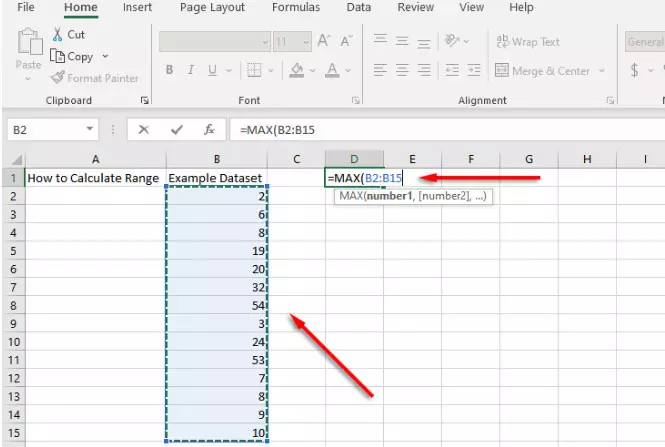The height and width of the screenshot is (447, 665).
Task: Click number1 in MAX function tooltip
Action: [x=389, y=196]
